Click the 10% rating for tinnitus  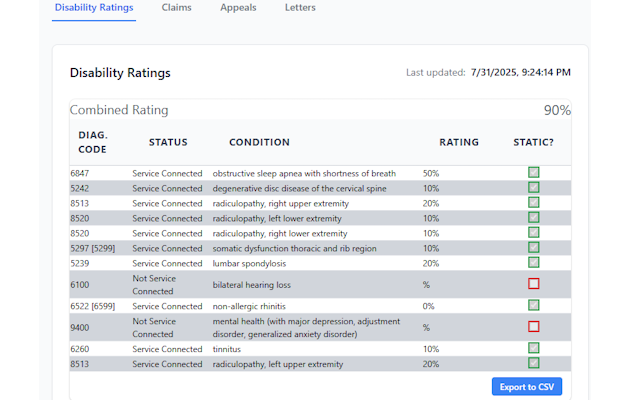[431, 349]
